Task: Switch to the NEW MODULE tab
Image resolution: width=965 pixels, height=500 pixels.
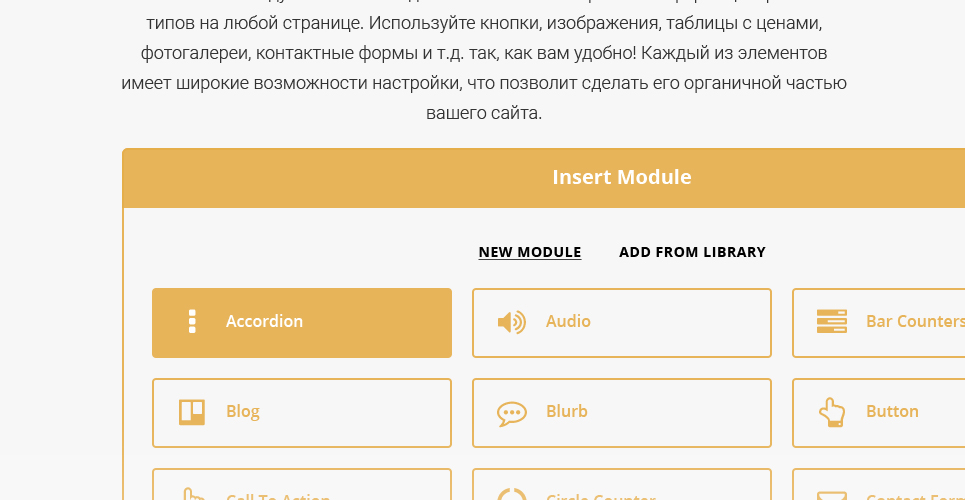Action: 530,252
